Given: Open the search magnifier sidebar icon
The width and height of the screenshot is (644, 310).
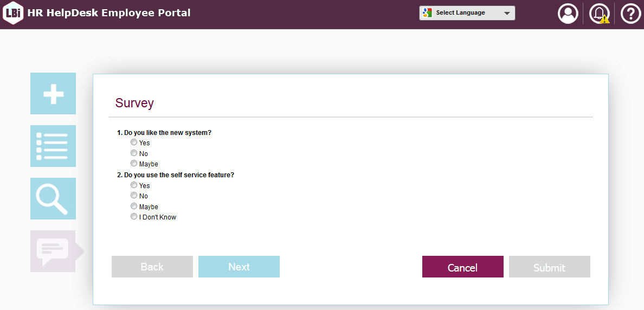Looking at the screenshot, I should (53, 199).
